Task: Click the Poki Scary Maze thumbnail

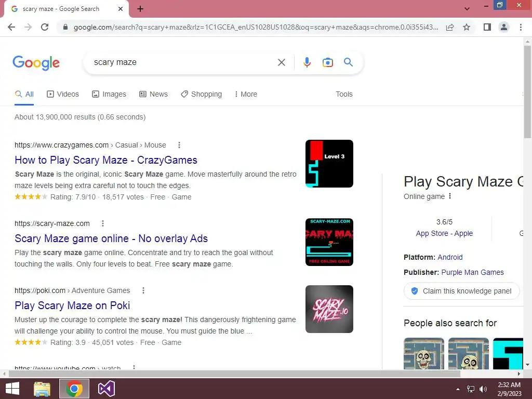Action: coord(329,309)
